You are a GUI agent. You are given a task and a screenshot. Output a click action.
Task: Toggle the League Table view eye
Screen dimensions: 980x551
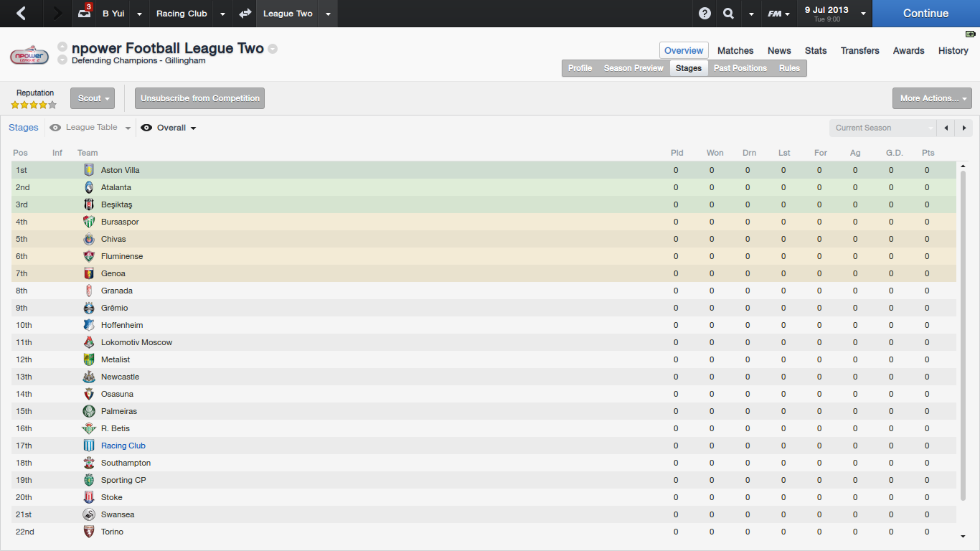(55, 128)
